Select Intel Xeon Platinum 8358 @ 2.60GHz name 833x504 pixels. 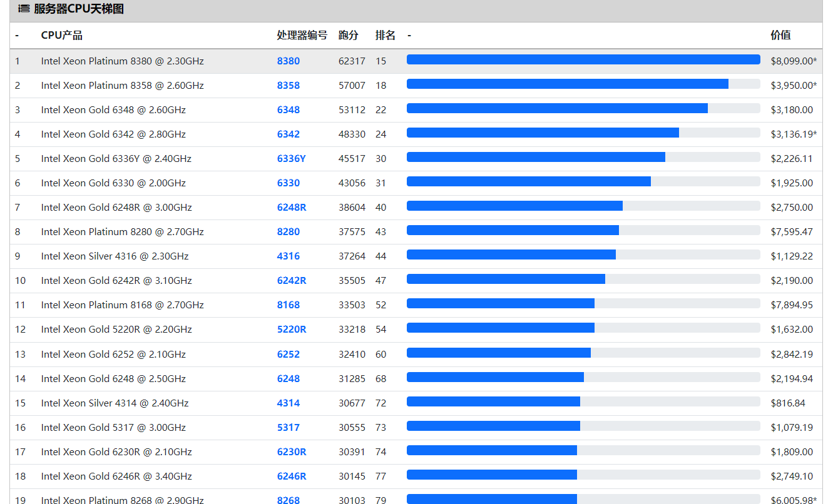tap(123, 86)
